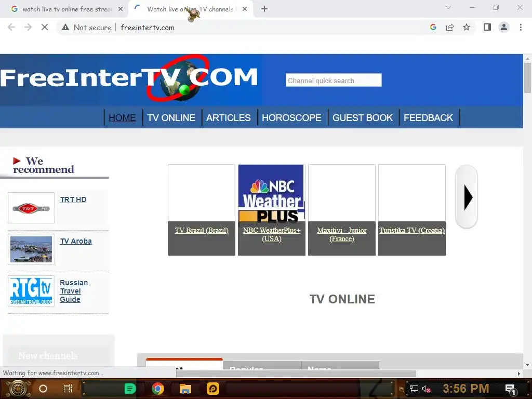Click the RTG tv logo thumbnail
The width and height of the screenshot is (532, 399).
click(31, 291)
